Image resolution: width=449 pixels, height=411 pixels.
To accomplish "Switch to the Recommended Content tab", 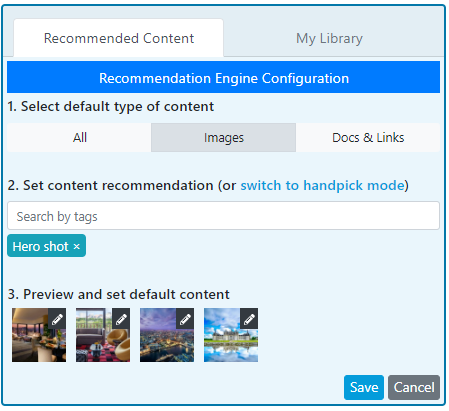I will pos(119,38).
